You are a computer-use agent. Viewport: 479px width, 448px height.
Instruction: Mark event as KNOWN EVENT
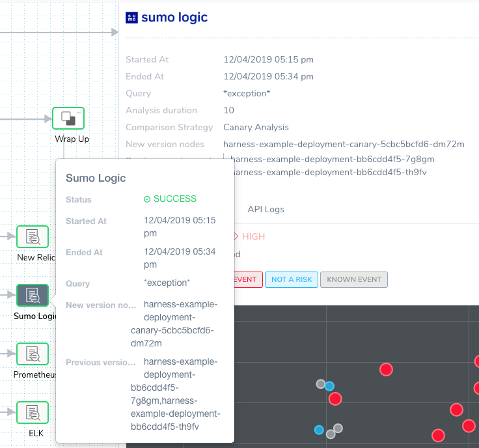click(x=354, y=279)
